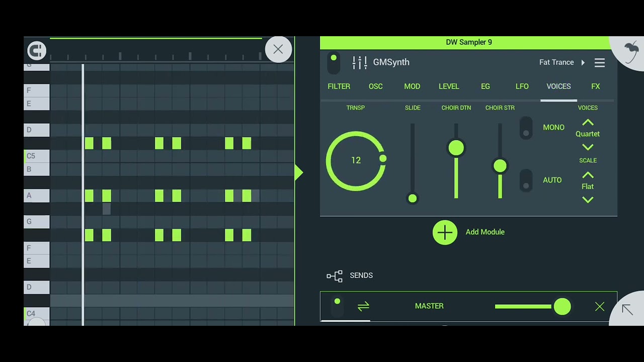Click the MASTER volume slider knob

(562, 307)
